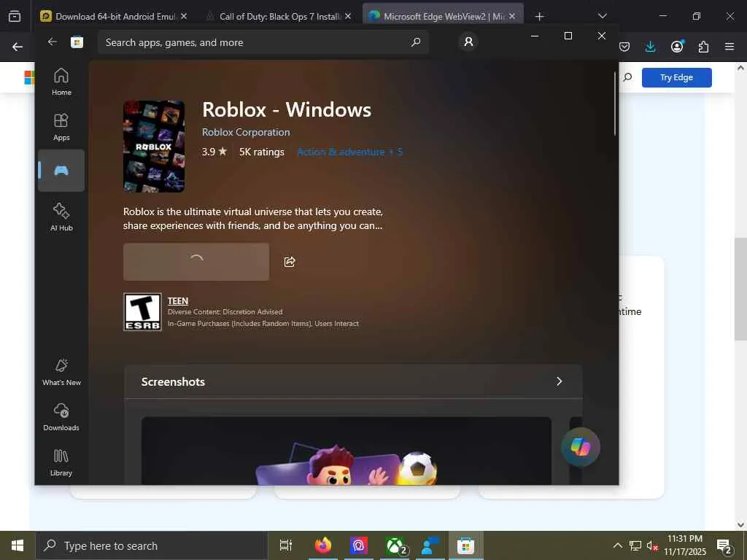Click the Store back arrow
This screenshot has width=747, height=560.
(x=53, y=42)
